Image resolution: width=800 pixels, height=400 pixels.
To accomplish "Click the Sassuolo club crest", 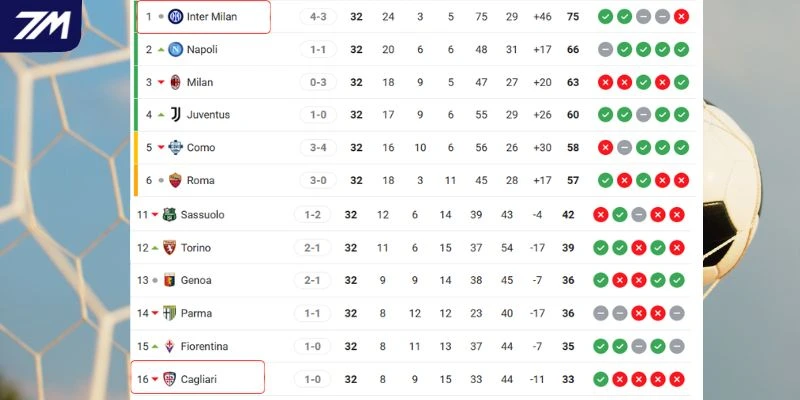I will coord(169,215).
